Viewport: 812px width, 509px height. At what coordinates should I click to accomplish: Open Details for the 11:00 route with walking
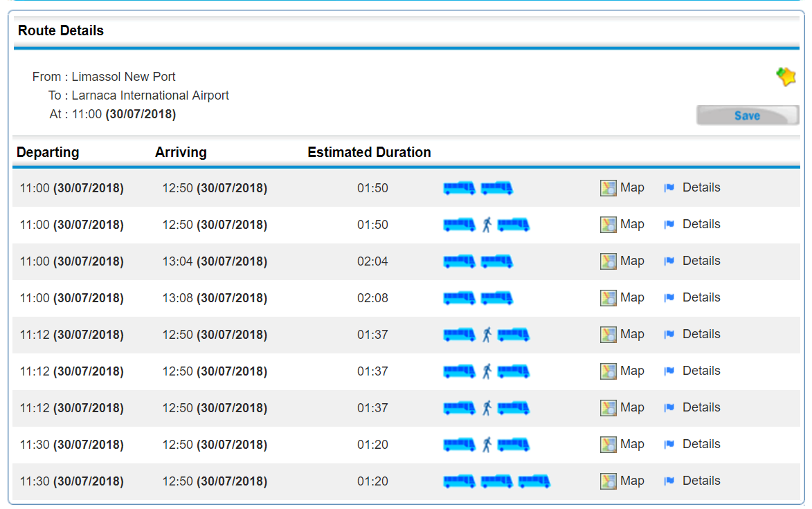point(701,224)
